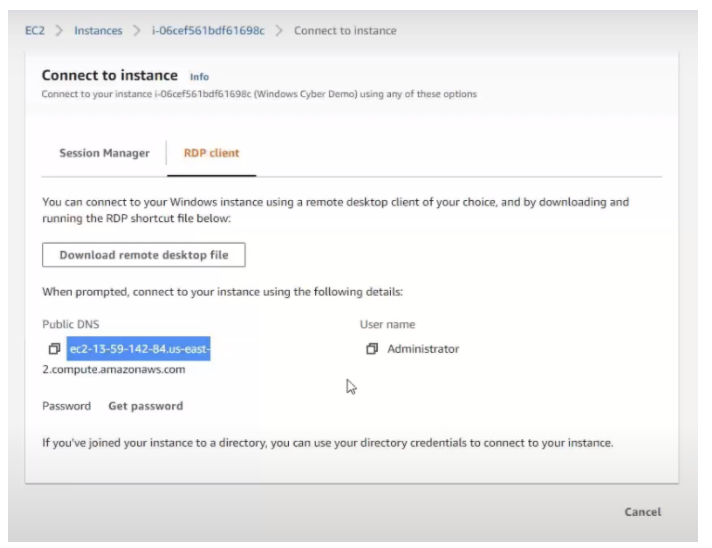Viewport: 712px width, 548px height.
Task: Click the Password label
Action: click(x=66, y=406)
